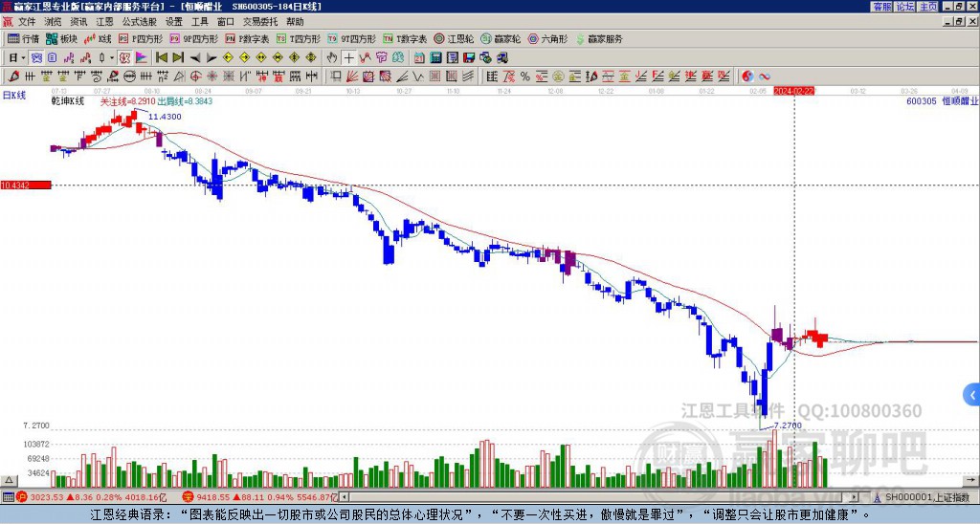Toggle the 权 ex-rights adjustment button
This screenshot has height=524, width=980.
pos(124,57)
